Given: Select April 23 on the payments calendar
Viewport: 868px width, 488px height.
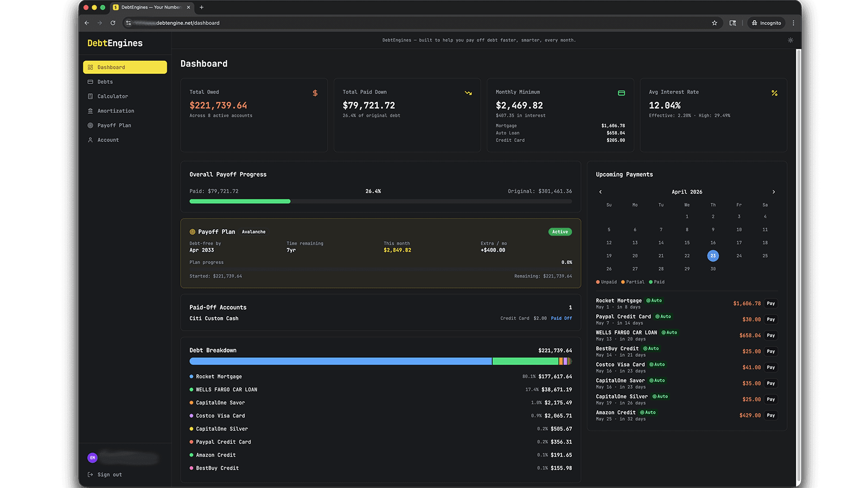Looking at the screenshot, I should [713, 255].
